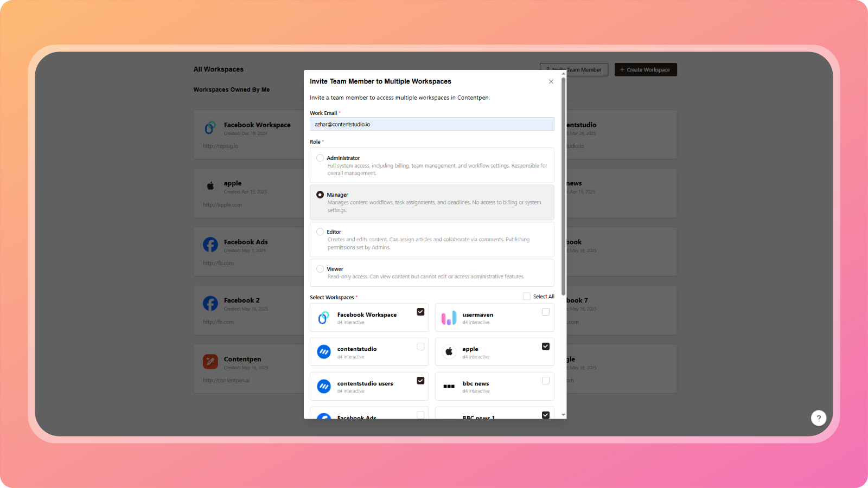
Task: Tick the Select All checkbox
Action: click(527, 296)
